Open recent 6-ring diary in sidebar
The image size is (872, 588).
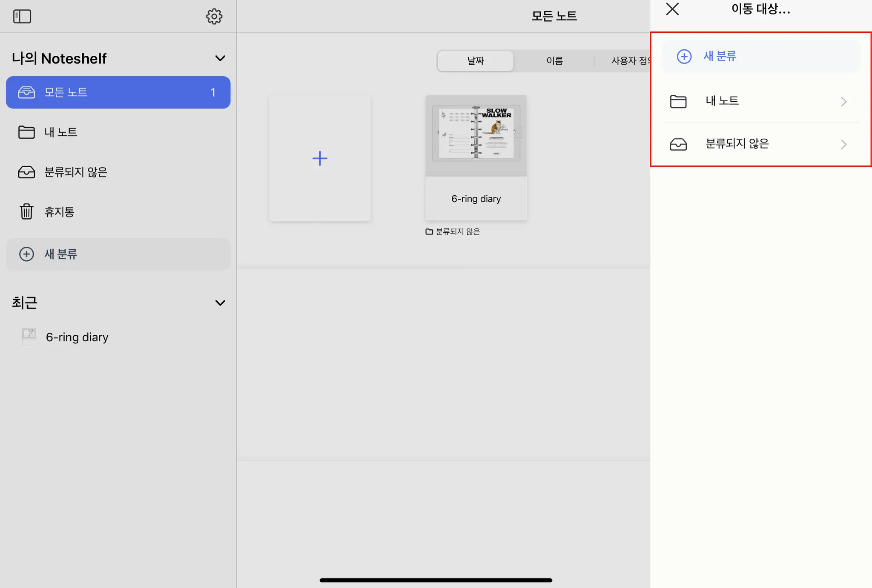tap(77, 337)
